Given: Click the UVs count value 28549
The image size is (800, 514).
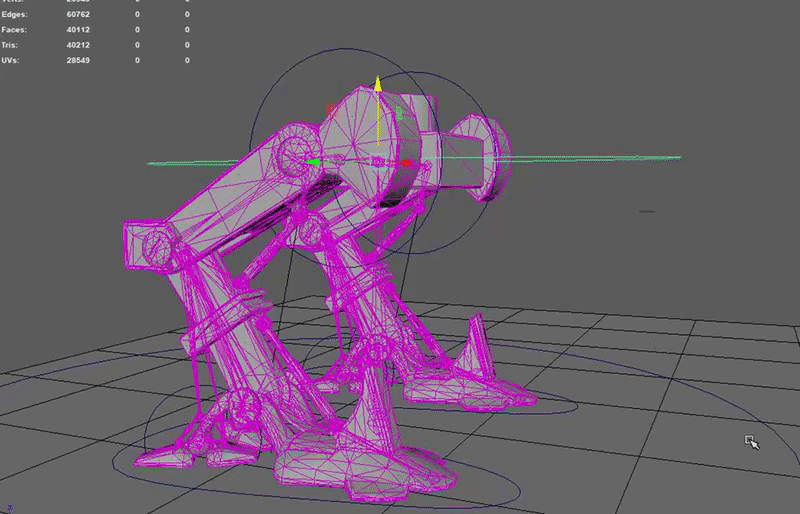Looking at the screenshot, I should click(78, 60).
